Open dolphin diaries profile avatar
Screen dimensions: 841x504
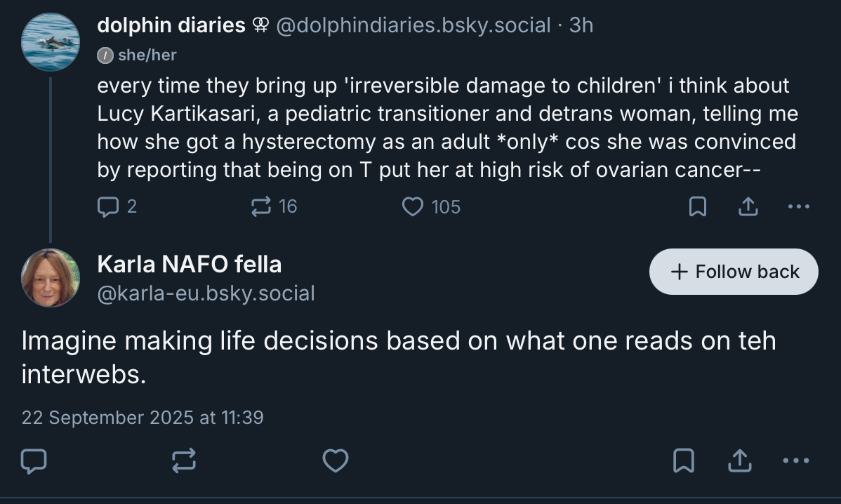click(x=50, y=42)
